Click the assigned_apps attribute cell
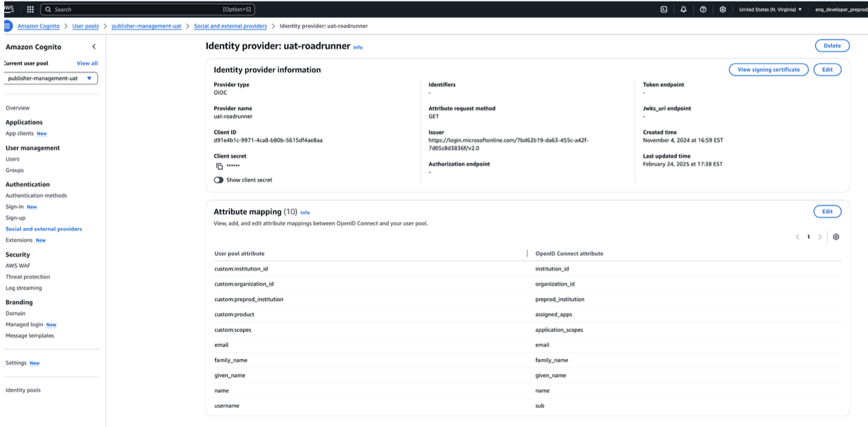 tap(554, 314)
